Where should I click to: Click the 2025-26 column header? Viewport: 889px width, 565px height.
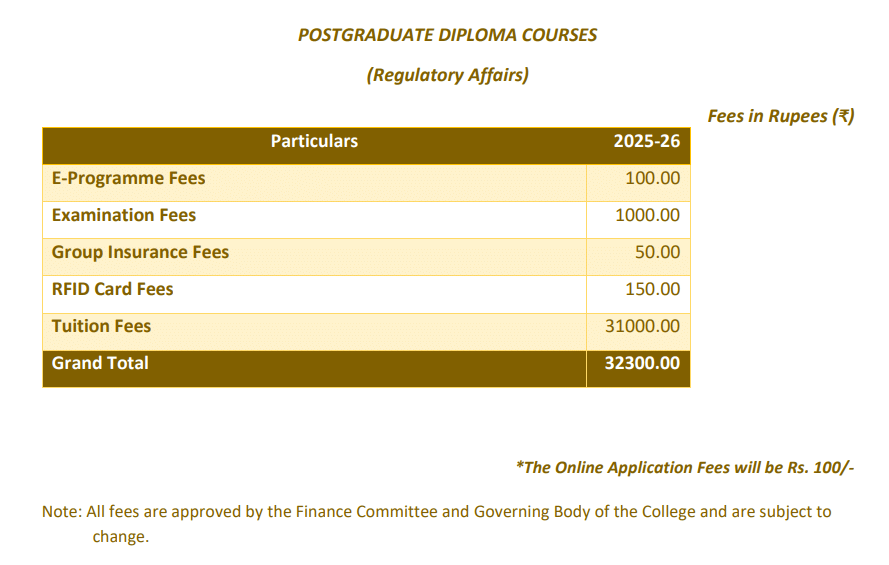point(646,141)
